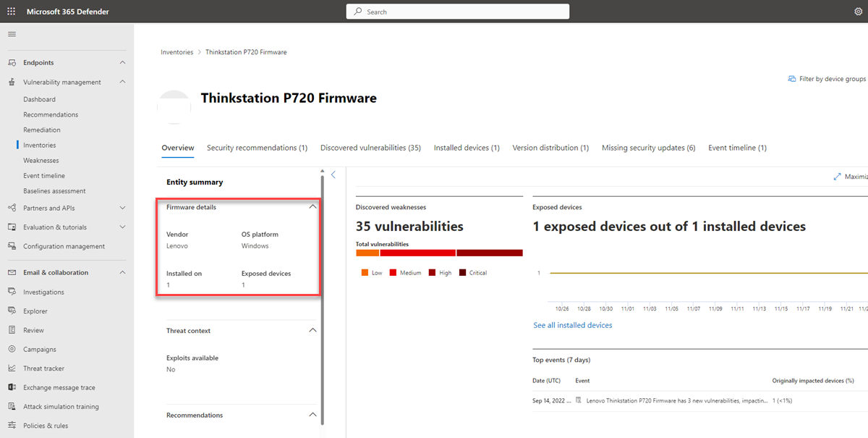Click the Critical severity legend swatch

pos(463,273)
